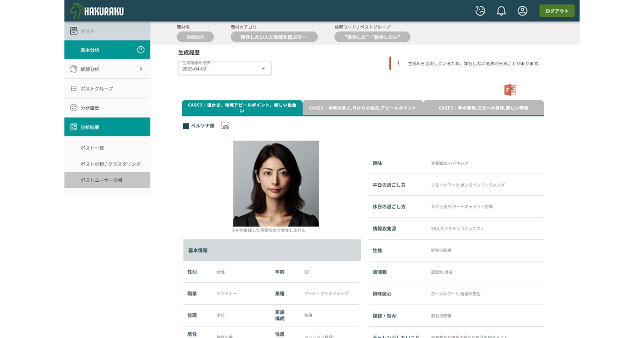The width and height of the screenshot is (644, 338).
Task: Click the 基本情報 section header
Action: click(x=272, y=250)
